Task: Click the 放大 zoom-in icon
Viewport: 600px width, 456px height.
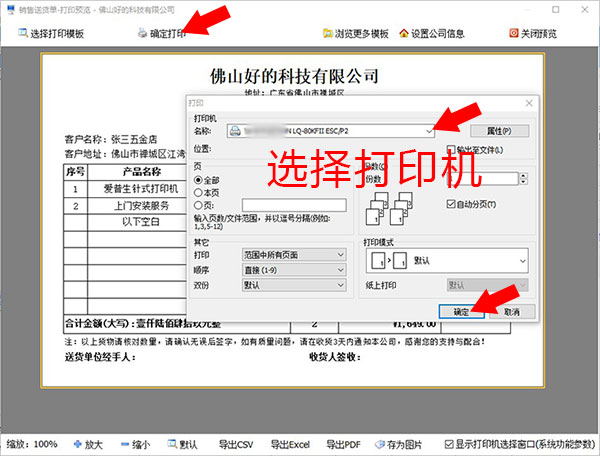Action: click(x=78, y=444)
